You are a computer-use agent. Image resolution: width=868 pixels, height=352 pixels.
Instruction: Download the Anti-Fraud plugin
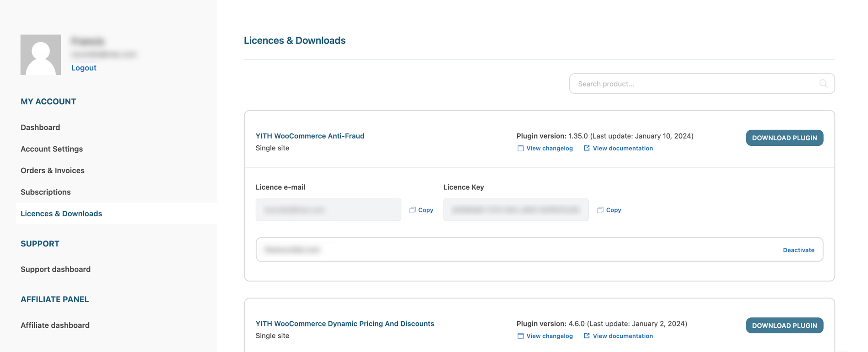784,138
